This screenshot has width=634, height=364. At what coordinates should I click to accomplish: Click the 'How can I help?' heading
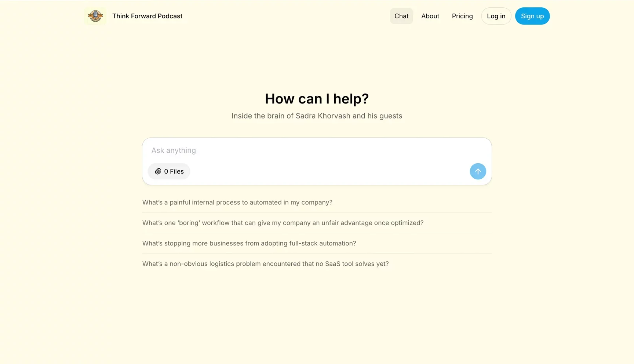click(317, 99)
